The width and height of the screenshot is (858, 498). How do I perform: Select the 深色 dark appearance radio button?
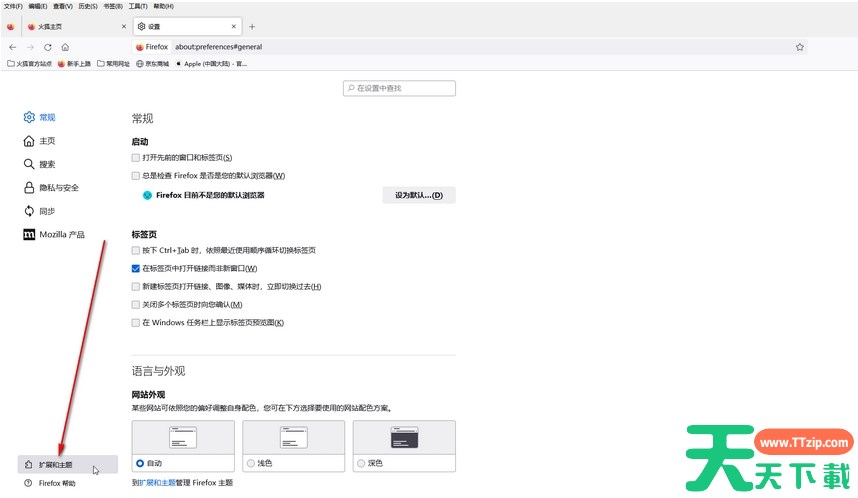point(361,464)
